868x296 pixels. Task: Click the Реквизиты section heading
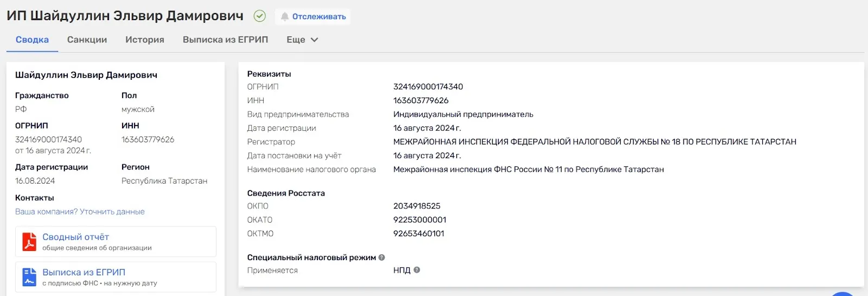(269, 74)
